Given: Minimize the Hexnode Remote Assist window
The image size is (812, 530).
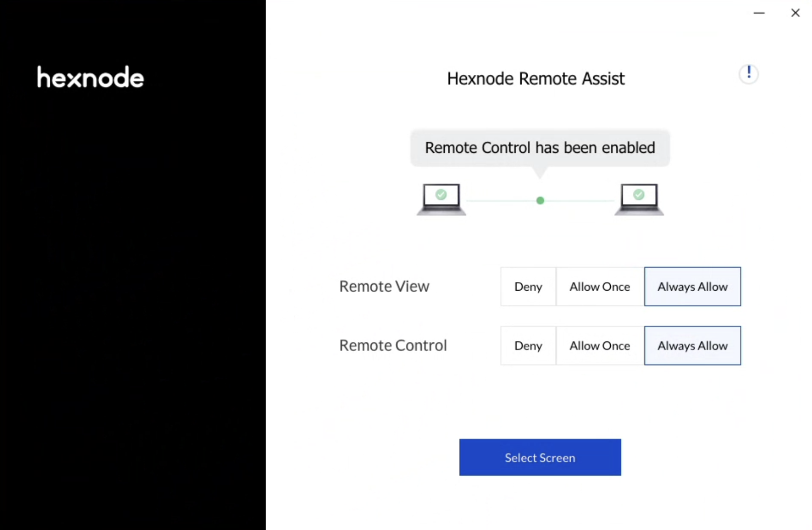Looking at the screenshot, I should pyautogui.click(x=759, y=13).
